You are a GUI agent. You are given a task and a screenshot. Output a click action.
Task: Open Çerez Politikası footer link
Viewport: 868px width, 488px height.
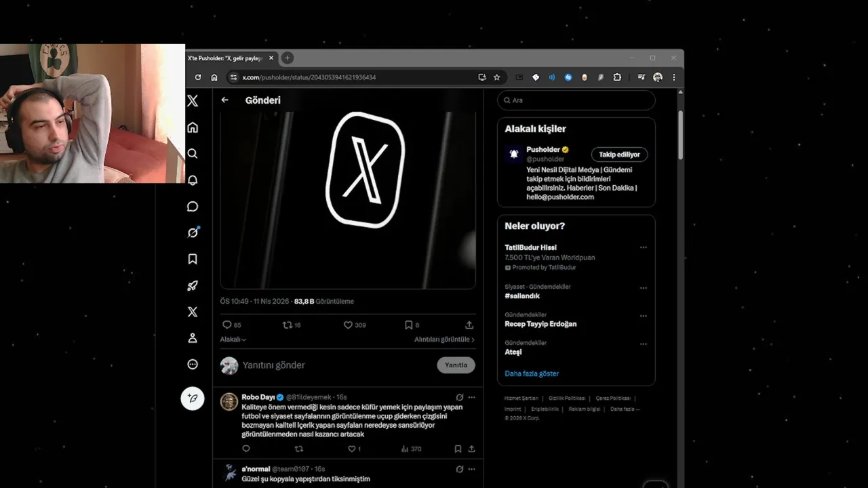click(613, 399)
